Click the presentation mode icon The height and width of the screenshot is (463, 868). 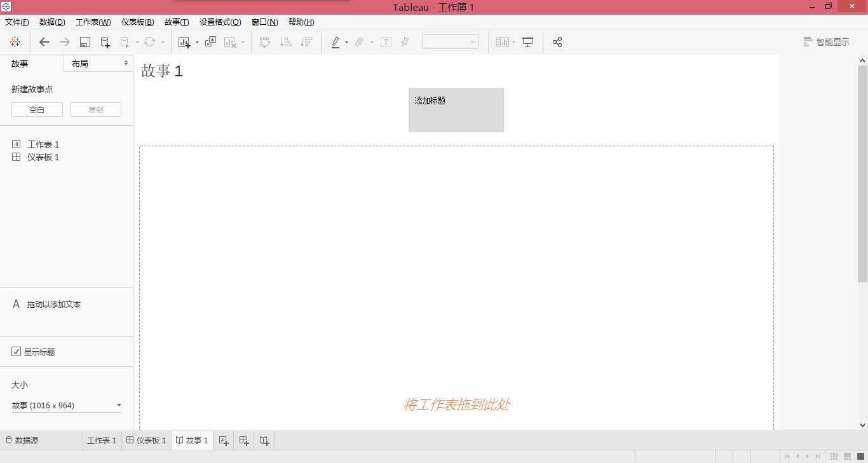point(528,42)
